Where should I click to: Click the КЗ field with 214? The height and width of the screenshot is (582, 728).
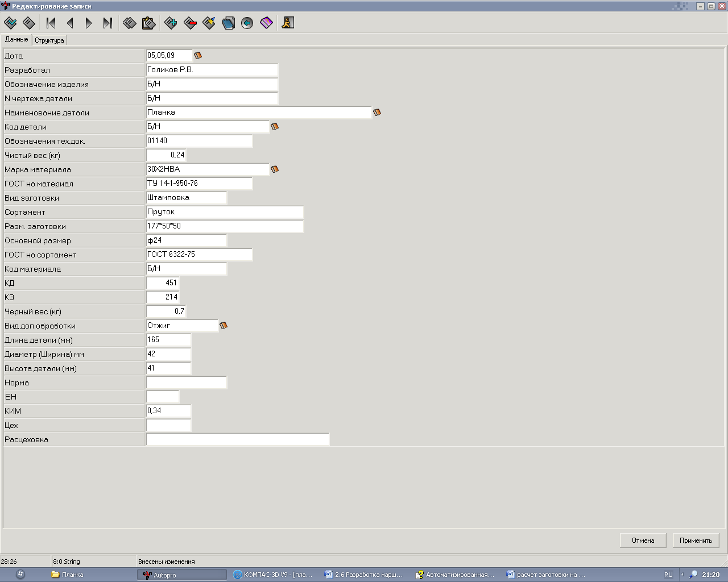[x=163, y=297]
